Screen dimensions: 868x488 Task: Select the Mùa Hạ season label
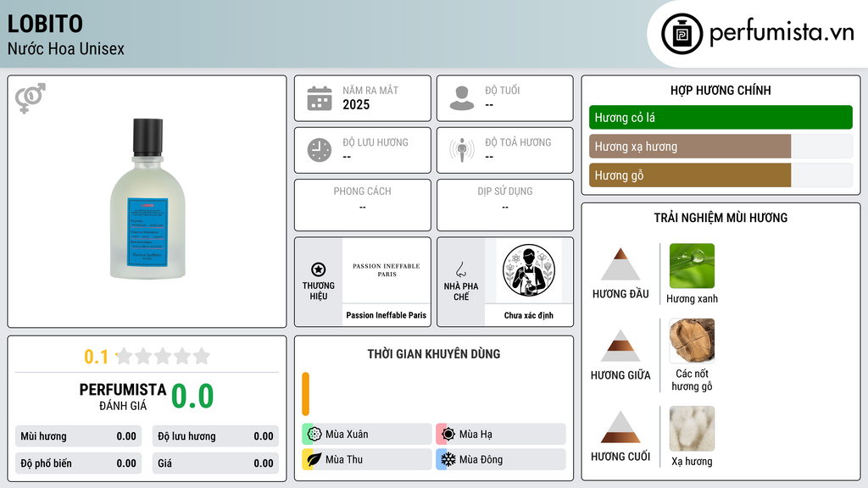point(476,435)
